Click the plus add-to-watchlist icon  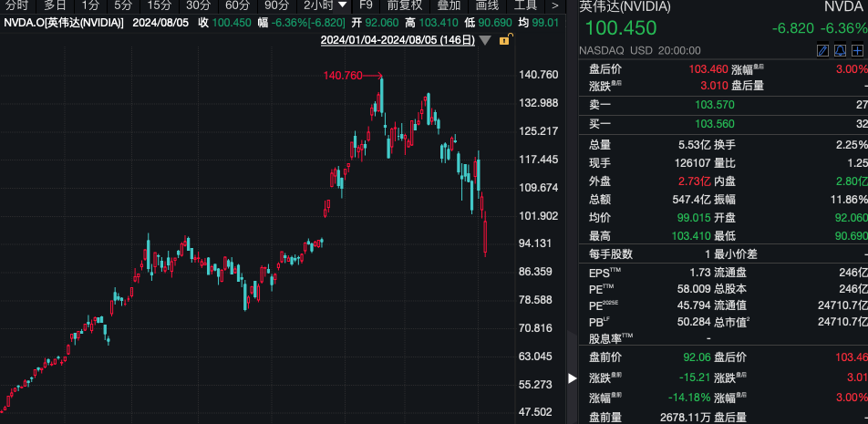[x=858, y=50]
